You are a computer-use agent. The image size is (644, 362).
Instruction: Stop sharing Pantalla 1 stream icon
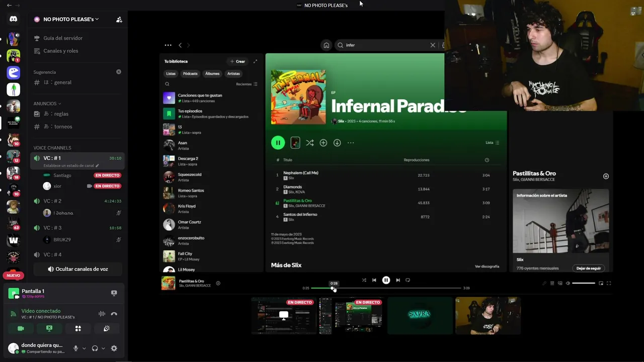click(114, 293)
